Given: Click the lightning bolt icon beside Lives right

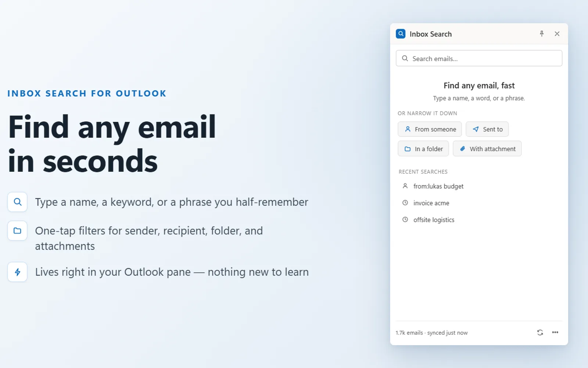Looking at the screenshot, I should (17, 272).
